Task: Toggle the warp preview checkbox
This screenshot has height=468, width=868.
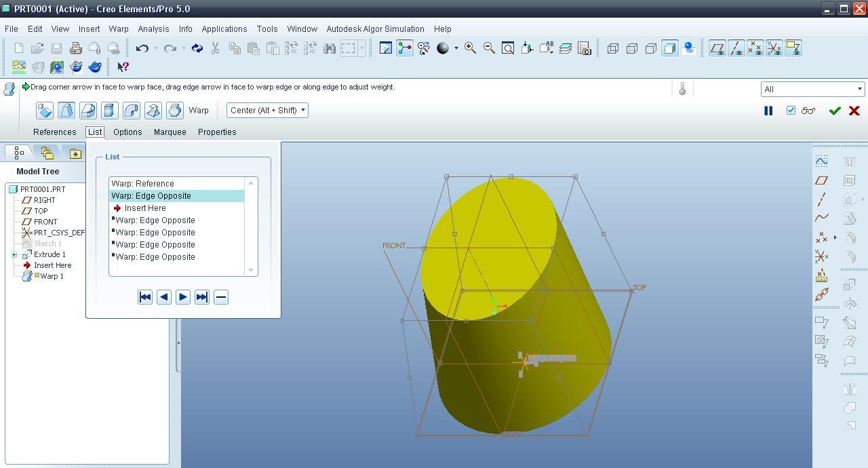Action: tap(791, 111)
